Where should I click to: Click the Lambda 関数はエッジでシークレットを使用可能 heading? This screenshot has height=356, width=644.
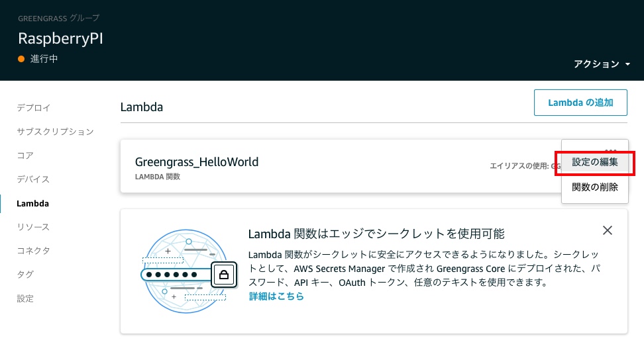tap(376, 234)
